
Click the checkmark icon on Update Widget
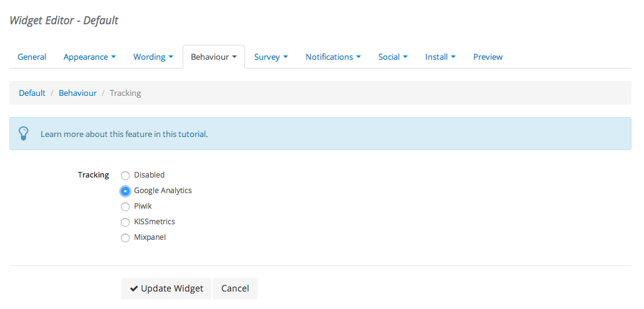point(133,288)
